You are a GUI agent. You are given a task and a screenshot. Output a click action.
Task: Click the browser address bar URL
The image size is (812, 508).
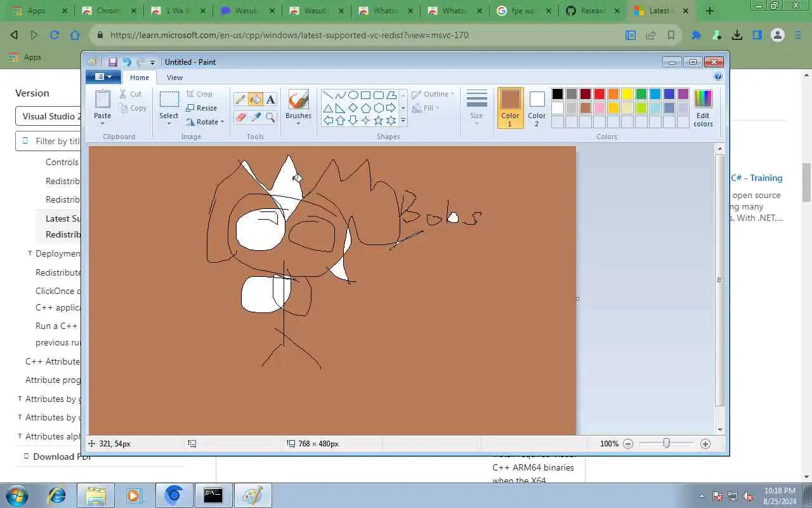pyautogui.click(x=289, y=36)
